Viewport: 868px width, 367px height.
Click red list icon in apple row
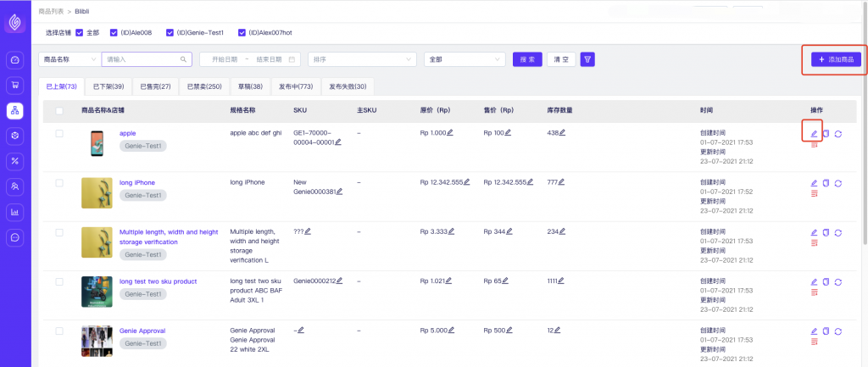[x=815, y=144]
